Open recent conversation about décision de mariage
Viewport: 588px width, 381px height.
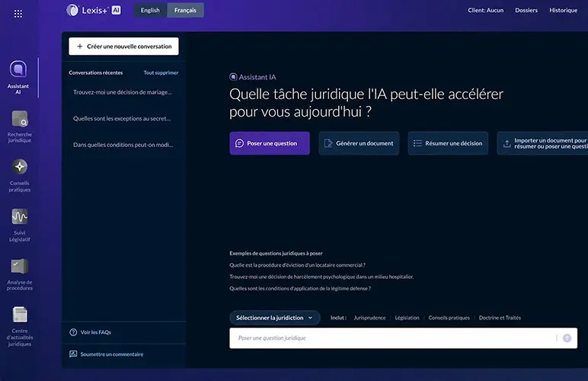tap(123, 92)
